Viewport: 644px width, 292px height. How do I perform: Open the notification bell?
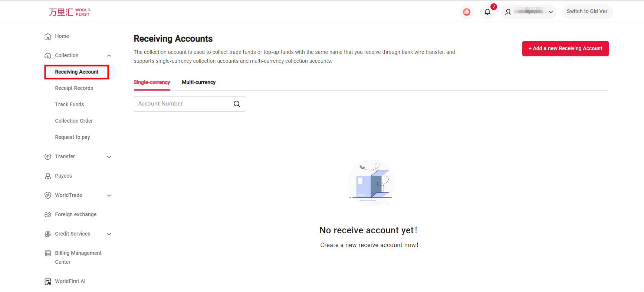click(x=487, y=12)
